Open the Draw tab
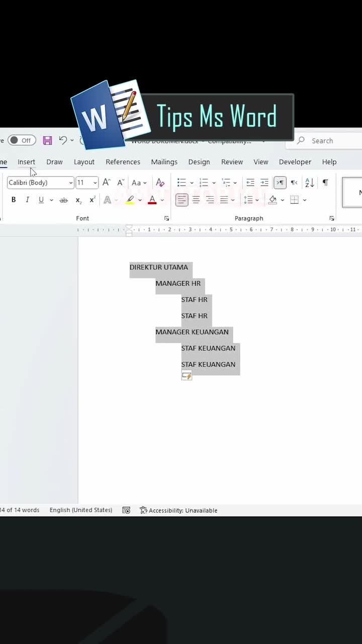 coord(54,162)
